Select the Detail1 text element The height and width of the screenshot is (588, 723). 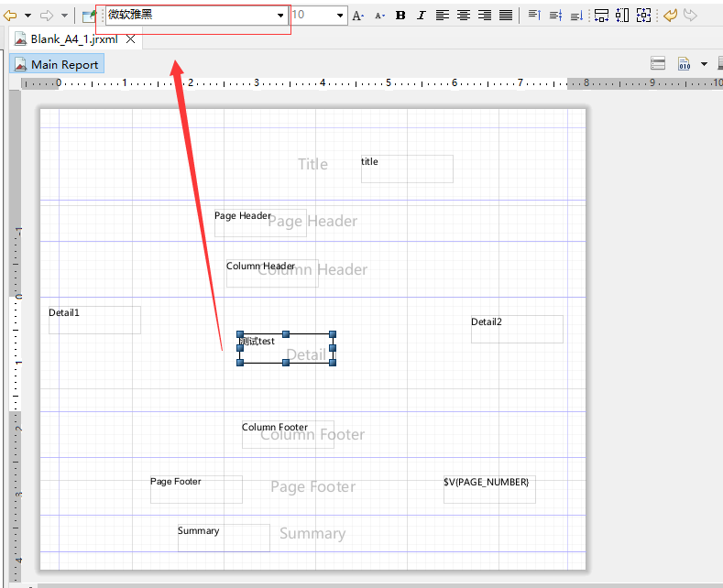[94, 320]
